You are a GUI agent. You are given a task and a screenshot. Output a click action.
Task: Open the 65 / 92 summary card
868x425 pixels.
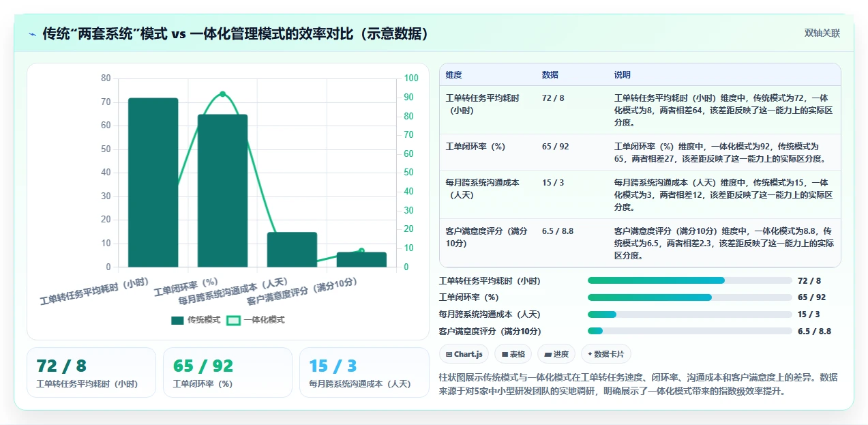[x=228, y=372]
